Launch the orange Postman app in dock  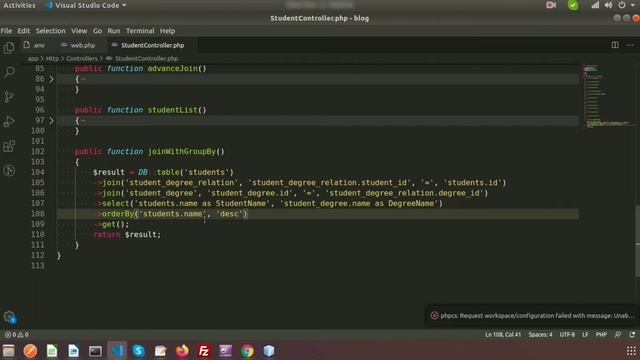click(x=30, y=351)
